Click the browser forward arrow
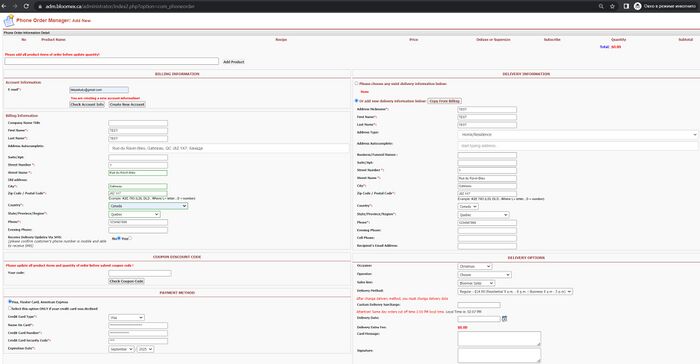Image resolution: width=700 pixels, height=364 pixels. tap(15, 6)
